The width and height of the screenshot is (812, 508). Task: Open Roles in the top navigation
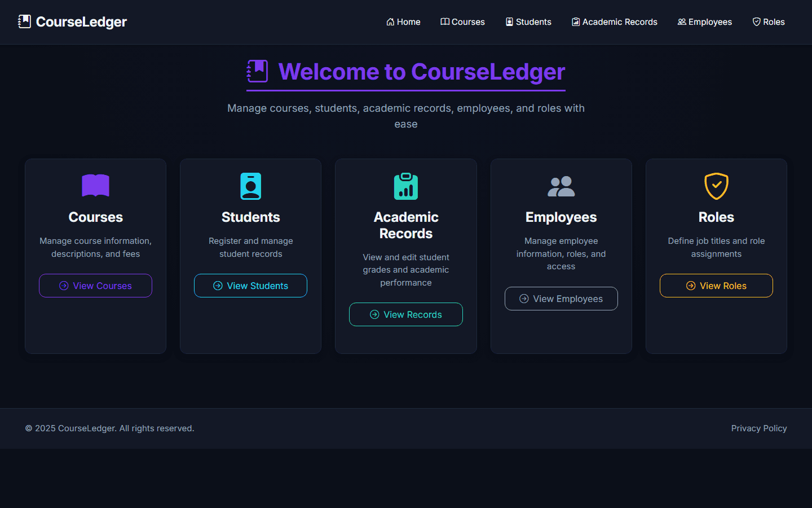(x=769, y=22)
